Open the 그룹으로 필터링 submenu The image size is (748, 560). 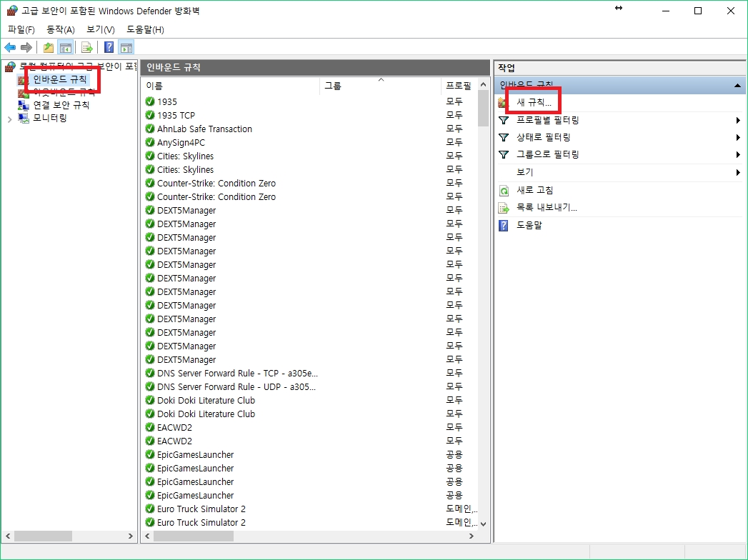737,154
